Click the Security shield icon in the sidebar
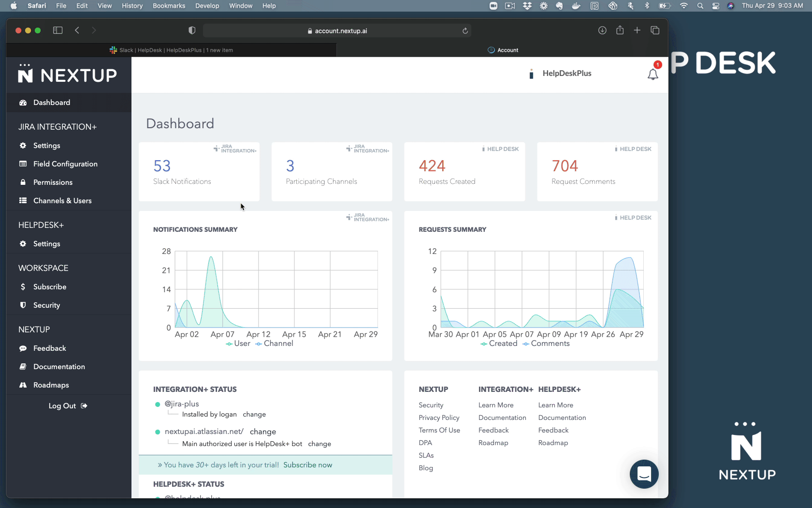This screenshot has width=812, height=508. [23, 305]
